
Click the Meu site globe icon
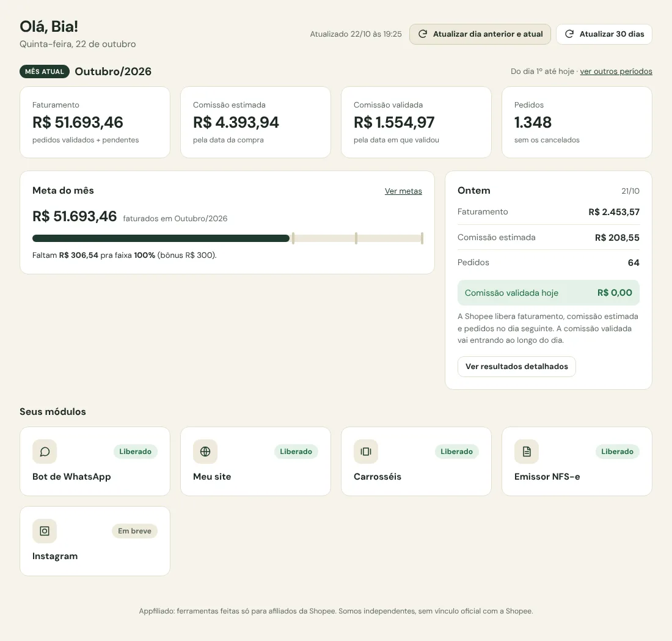coord(205,452)
